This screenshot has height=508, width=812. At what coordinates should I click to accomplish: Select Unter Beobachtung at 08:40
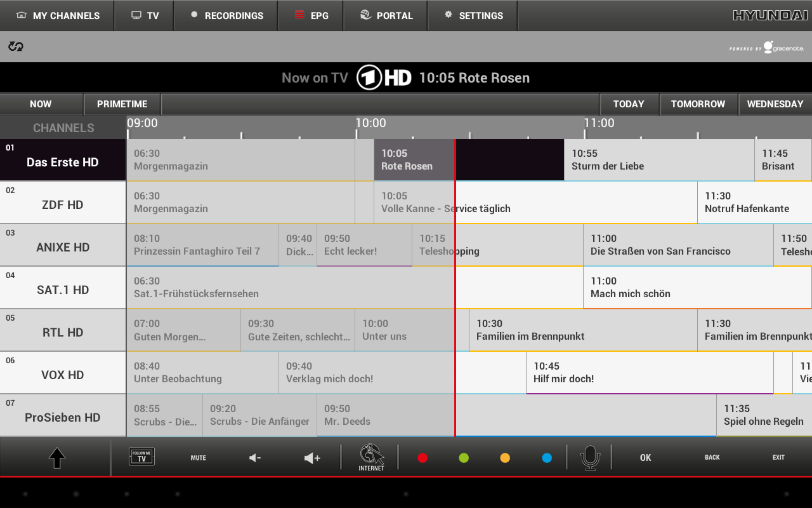202,373
